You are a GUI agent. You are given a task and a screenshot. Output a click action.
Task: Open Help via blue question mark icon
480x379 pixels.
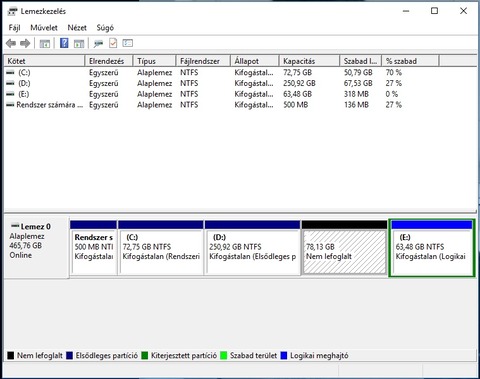click(x=64, y=43)
